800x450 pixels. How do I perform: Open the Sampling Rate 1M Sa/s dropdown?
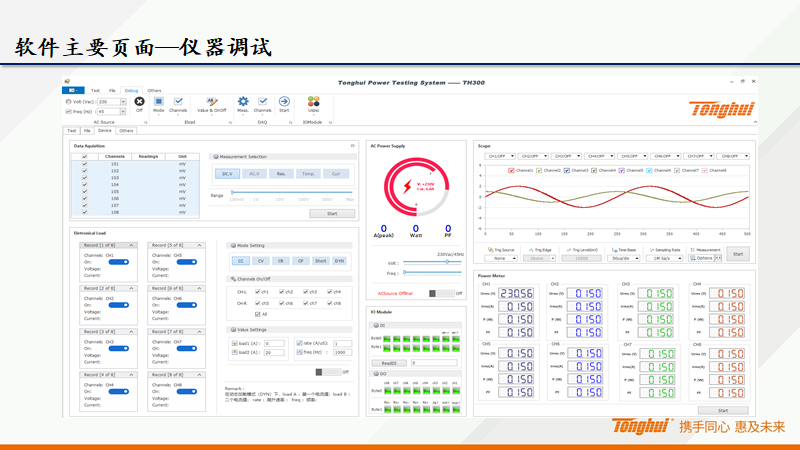[x=664, y=258]
